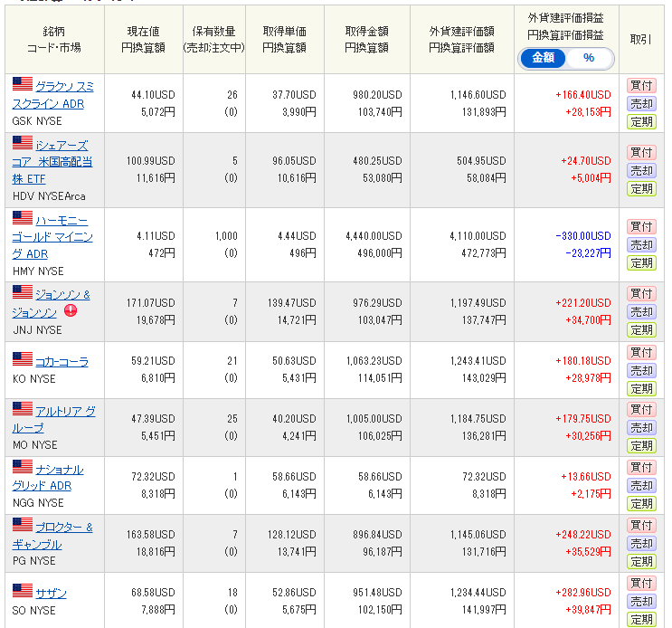Select the 4,440.00USD acquisition amount
Viewport: 672px width, 628px height.
(374, 236)
